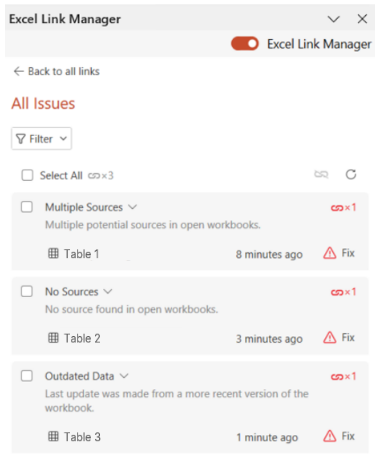Expand the Multiple Sources chevron

133,207
